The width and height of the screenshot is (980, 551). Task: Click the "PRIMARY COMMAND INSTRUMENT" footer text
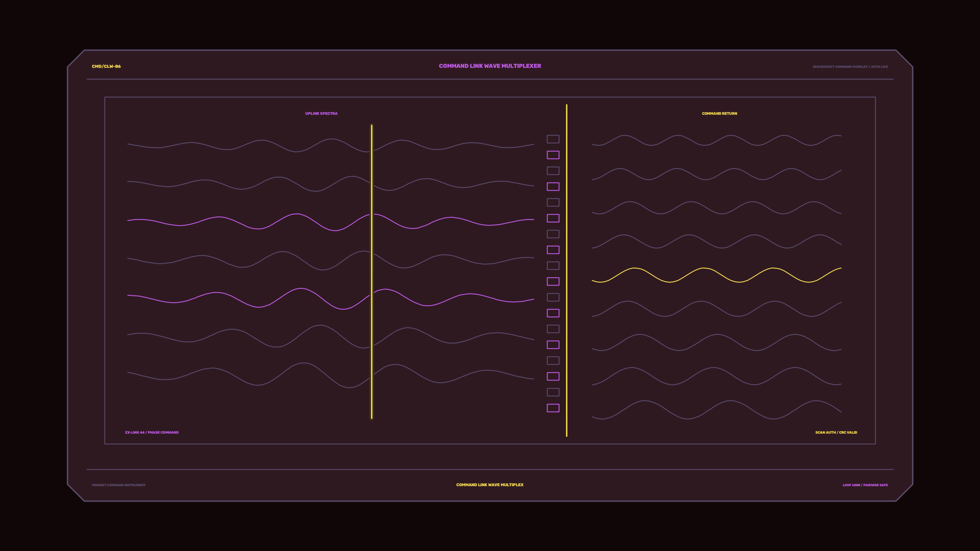point(119,485)
